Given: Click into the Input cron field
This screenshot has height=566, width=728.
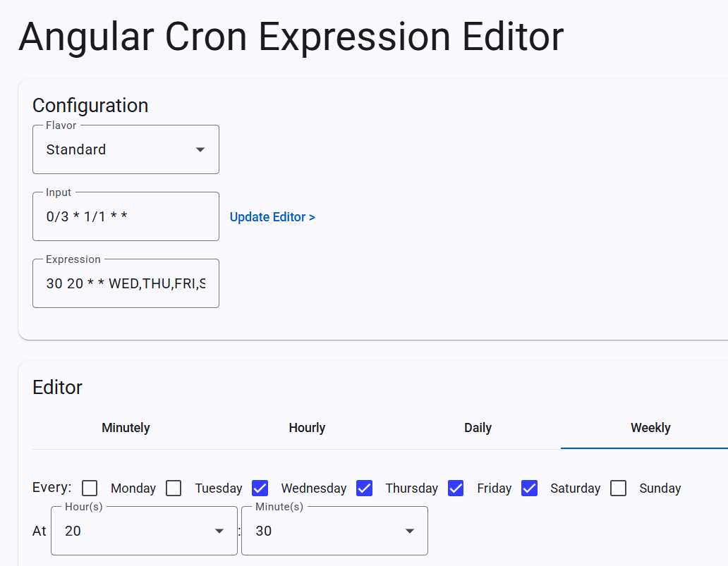Looking at the screenshot, I should tap(126, 217).
